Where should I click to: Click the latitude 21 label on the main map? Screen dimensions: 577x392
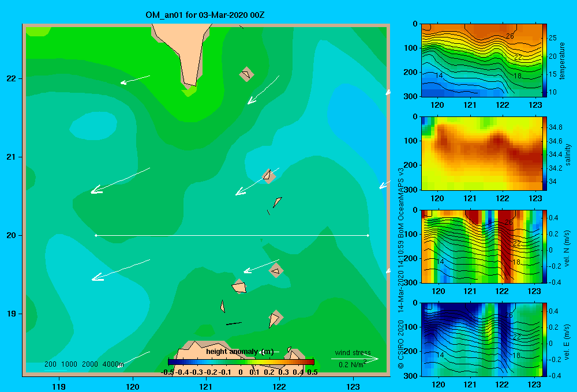[x=12, y=157]
